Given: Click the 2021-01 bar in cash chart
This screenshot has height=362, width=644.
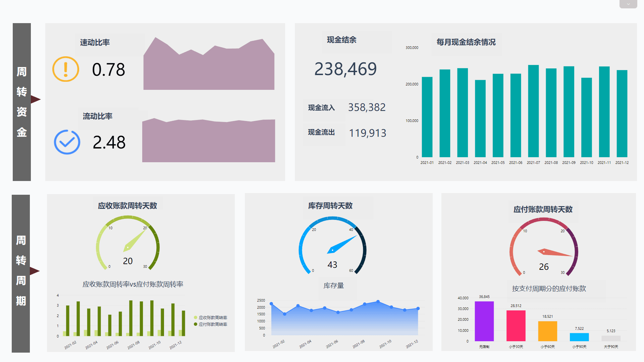Looking at the screenshot, I should pos(427,117).
